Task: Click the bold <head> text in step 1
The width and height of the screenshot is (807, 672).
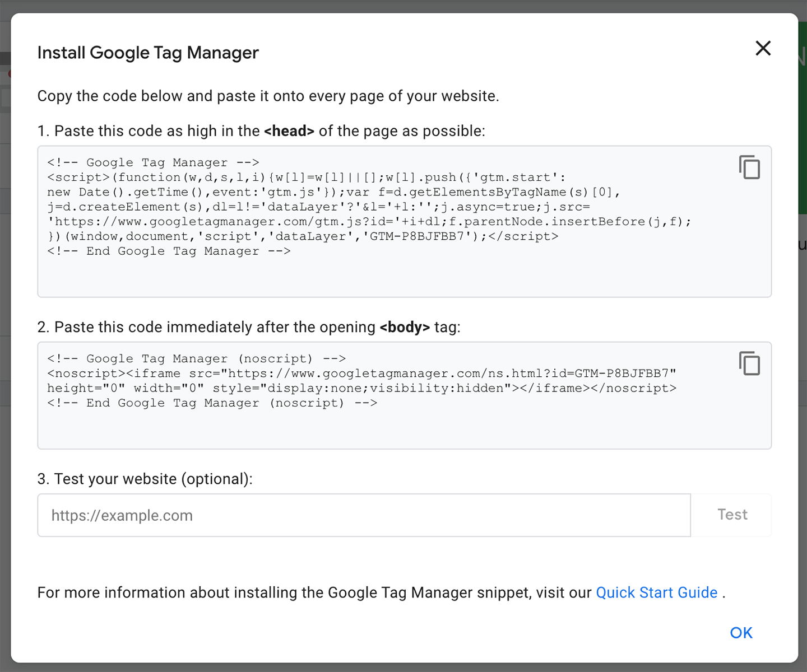Action: pyautogui.click(x=289, y=131)
